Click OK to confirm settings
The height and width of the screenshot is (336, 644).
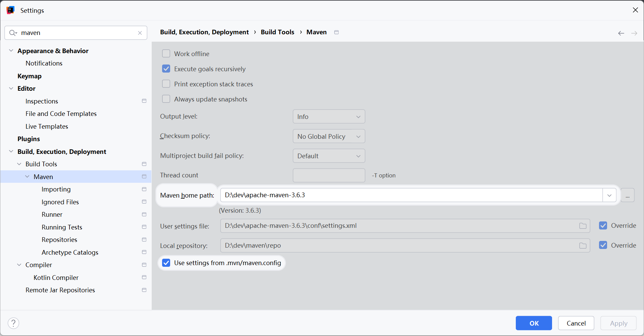(534, 323)
